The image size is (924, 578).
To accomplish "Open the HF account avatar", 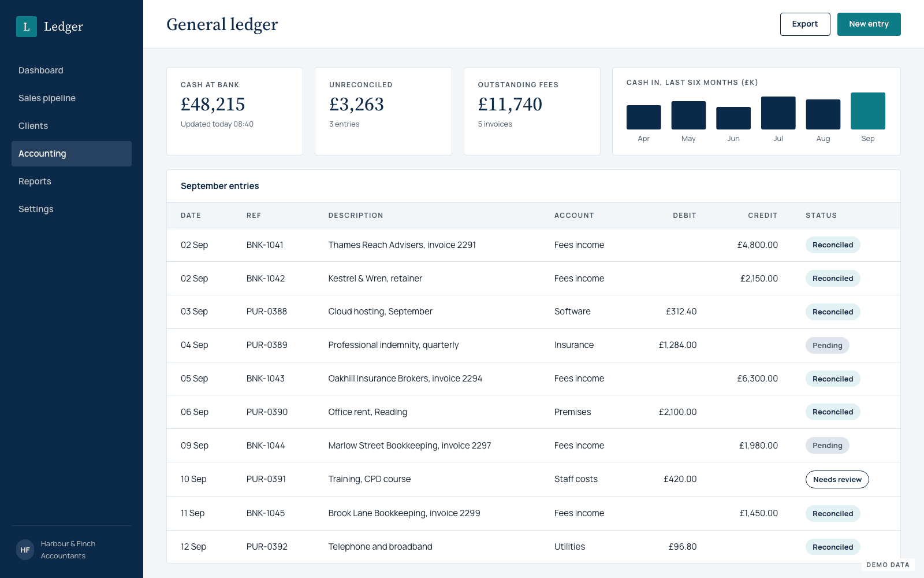I will click(x=25, y=550).
